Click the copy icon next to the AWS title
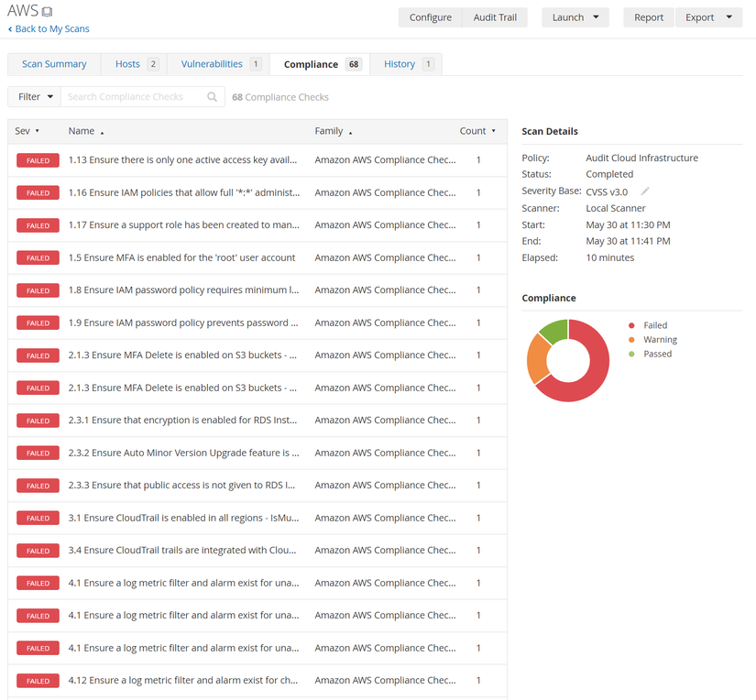 [47, 11]
